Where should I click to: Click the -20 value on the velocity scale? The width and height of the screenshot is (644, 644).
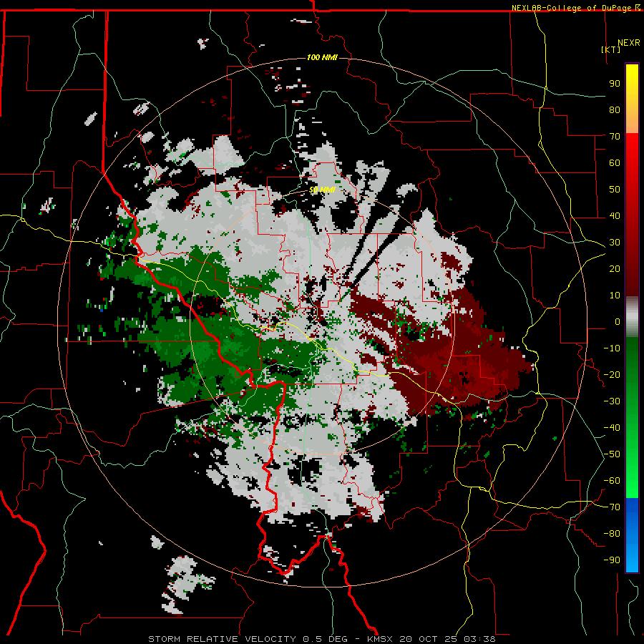click(x=612, y=374)
